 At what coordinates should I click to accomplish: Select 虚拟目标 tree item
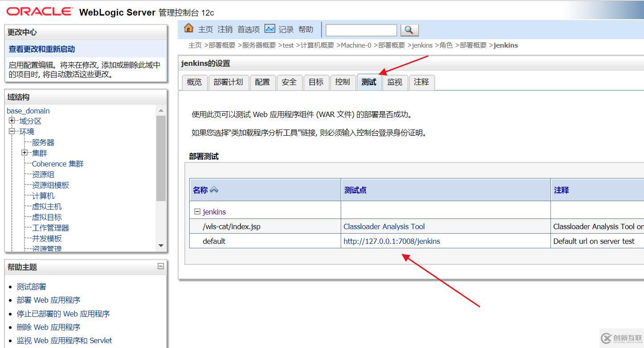click(x=47, y=217)
